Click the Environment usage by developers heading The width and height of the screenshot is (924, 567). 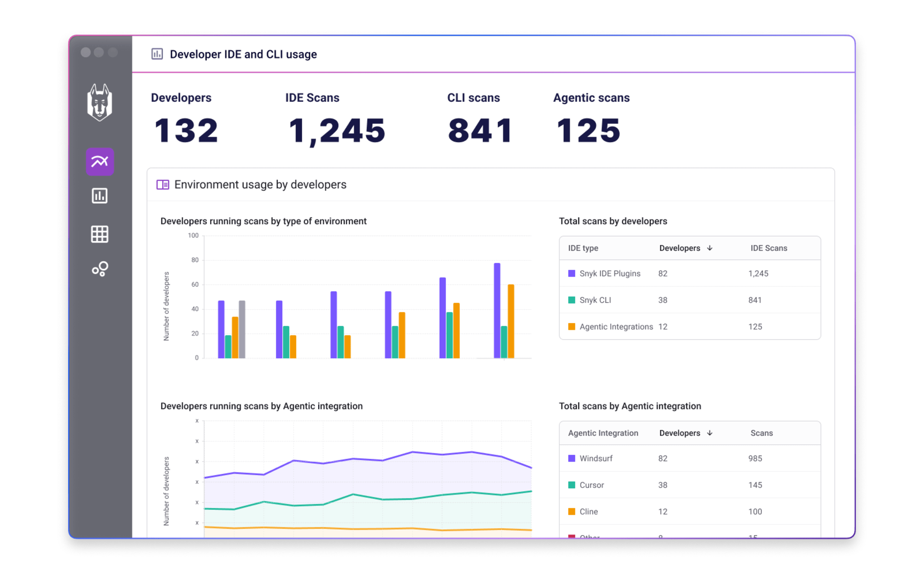[x=260, y=185]
